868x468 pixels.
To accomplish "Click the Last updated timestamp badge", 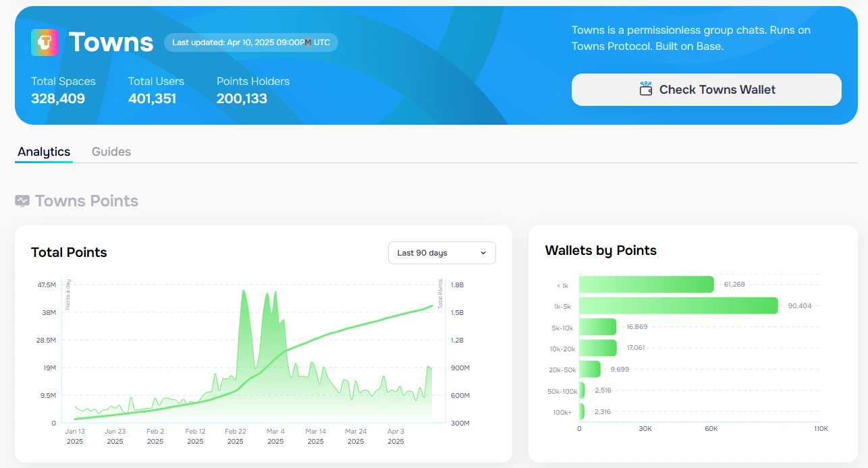I will (251, 42).
